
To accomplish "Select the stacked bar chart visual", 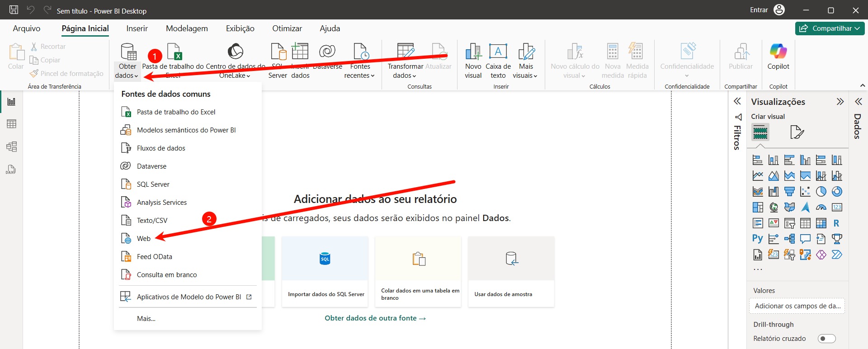I will click(x=758, y=160).
